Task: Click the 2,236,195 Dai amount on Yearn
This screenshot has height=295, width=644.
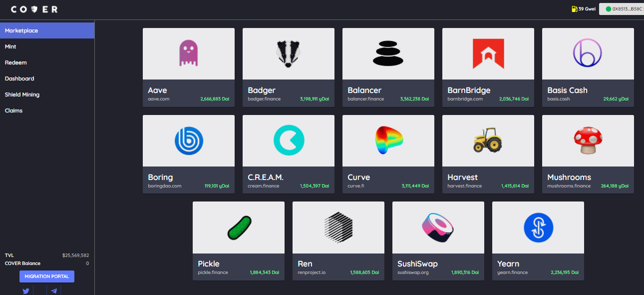Action: pos(565,272)
